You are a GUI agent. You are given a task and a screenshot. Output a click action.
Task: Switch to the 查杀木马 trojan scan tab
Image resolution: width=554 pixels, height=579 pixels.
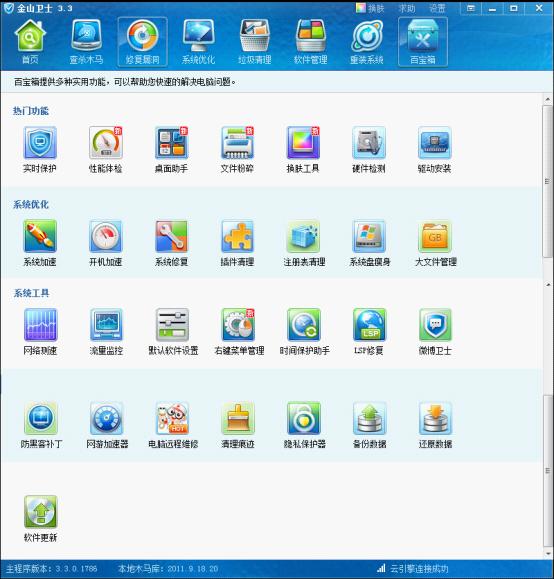[86, 42]
